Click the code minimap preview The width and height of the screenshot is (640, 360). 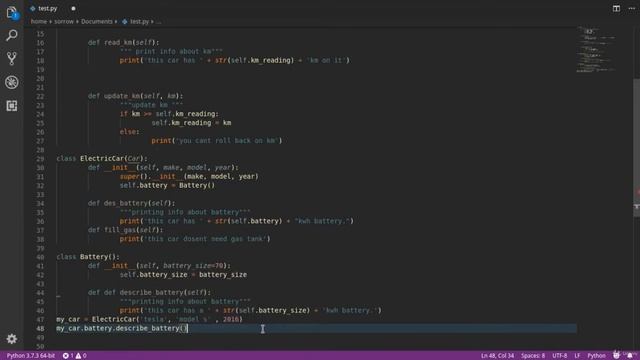tap(596, 50)
